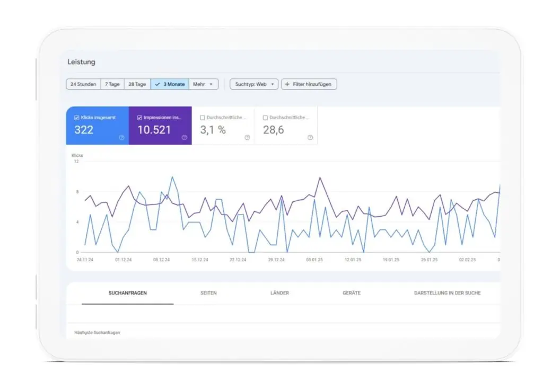
Task: Click the plus icon beside Filter hinzufügen
Action: click(x=288, y=84)
